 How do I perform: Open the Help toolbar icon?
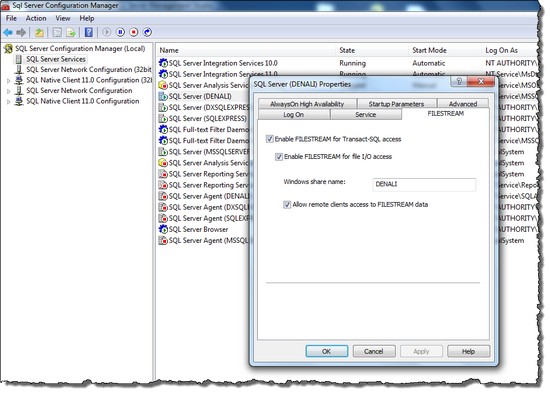[x=89, y=33]
